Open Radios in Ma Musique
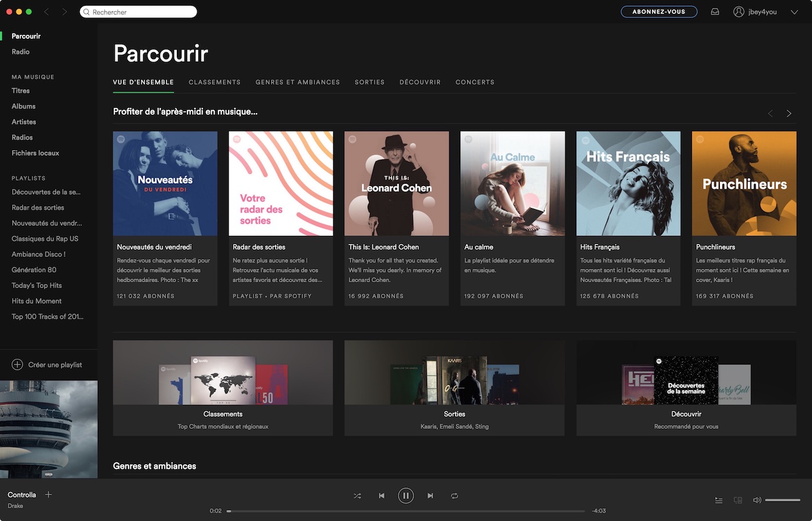This screenshot has width=812, height=521. tap(22, 137)
